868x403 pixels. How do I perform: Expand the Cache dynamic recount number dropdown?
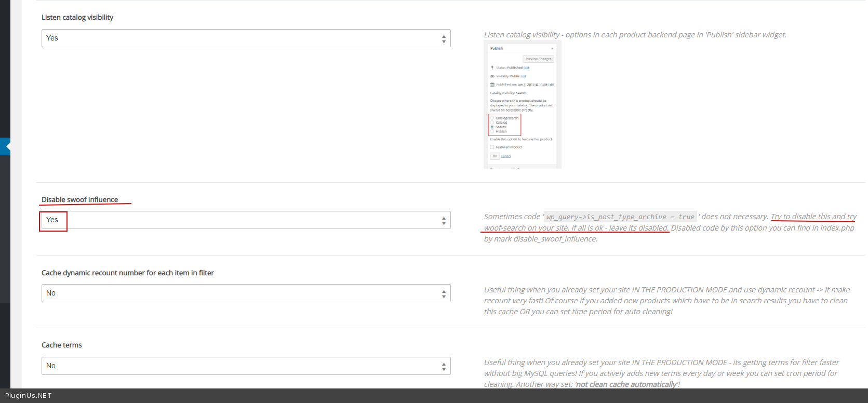point(246,293)
